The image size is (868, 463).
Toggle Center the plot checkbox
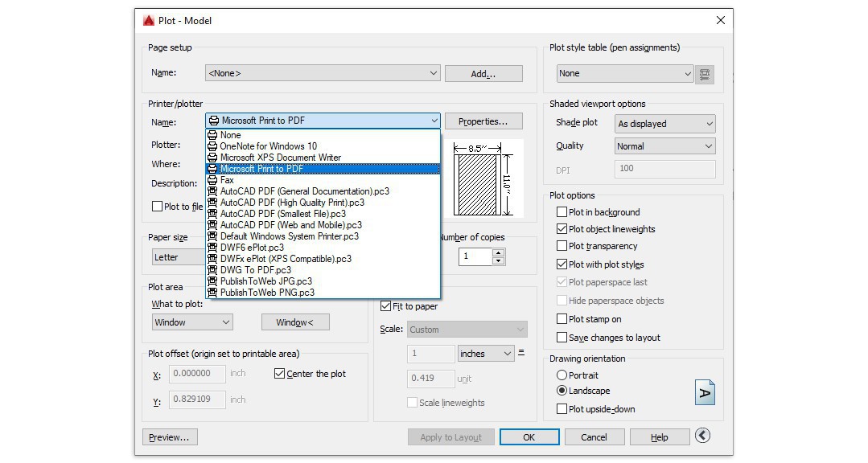pyautogui.click(x=280, y=374)
